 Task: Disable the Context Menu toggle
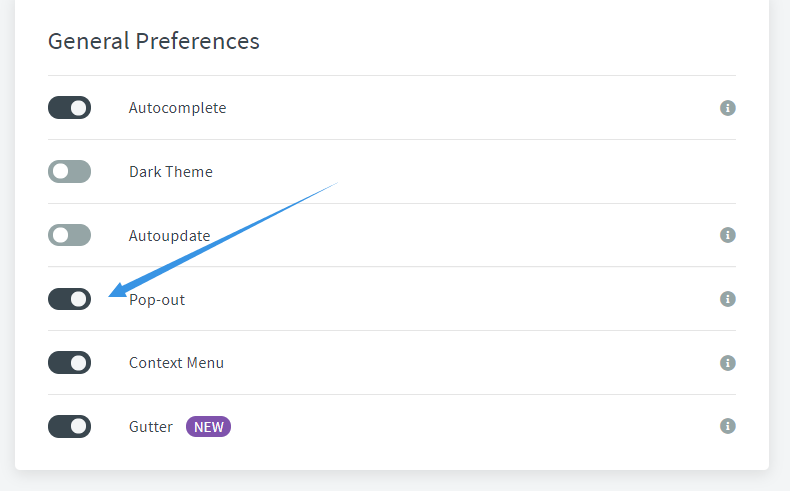[x=70, y=363]
